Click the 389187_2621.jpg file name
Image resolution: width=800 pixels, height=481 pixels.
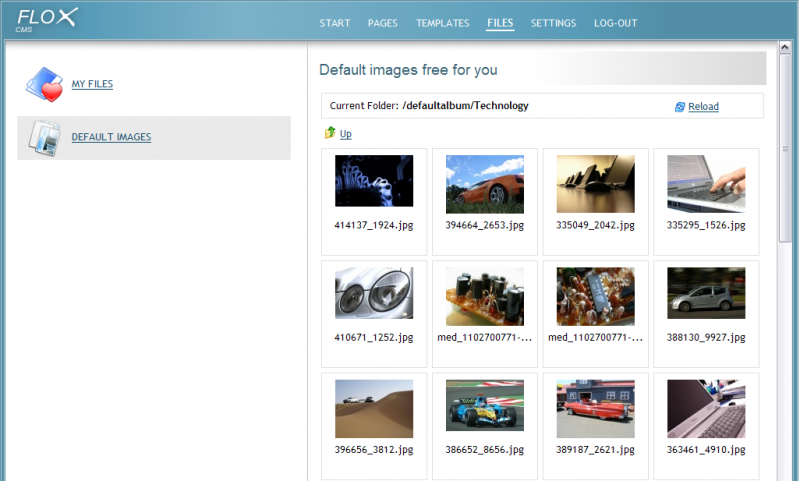(x=595, y=449)
